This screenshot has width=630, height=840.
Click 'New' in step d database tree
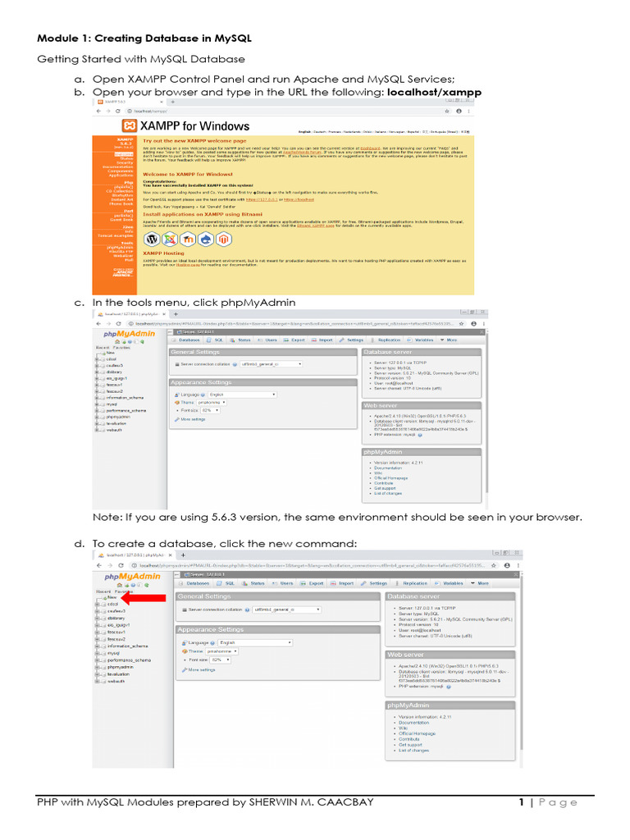[111, 597]
